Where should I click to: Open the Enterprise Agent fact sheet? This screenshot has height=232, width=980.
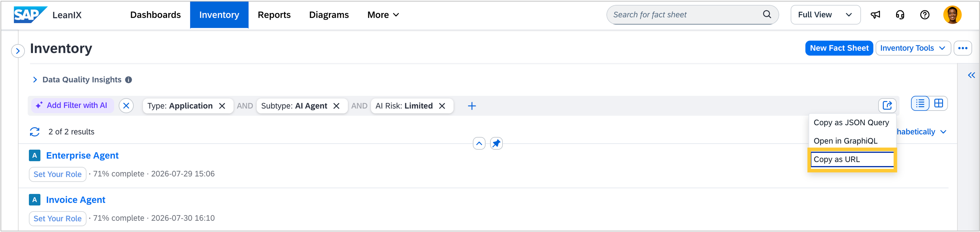(x=82, y=155)
